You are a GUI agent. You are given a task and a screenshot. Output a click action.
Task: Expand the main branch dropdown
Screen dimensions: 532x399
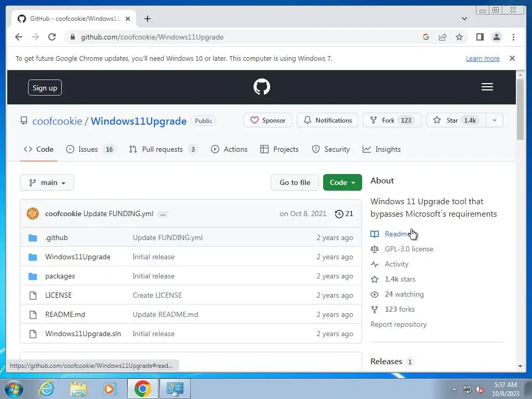pos(47,182)
